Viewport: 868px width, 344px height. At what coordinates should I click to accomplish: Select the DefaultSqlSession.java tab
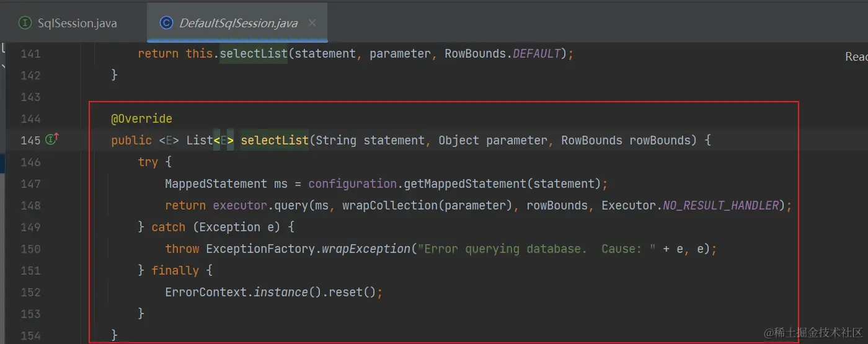point(238,24)
